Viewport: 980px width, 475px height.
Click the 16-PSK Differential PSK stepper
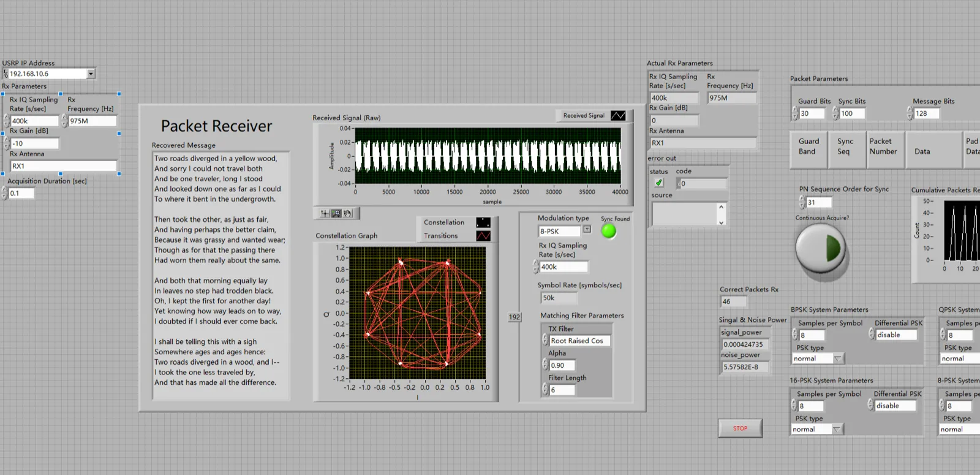click(x=870, y=405)
